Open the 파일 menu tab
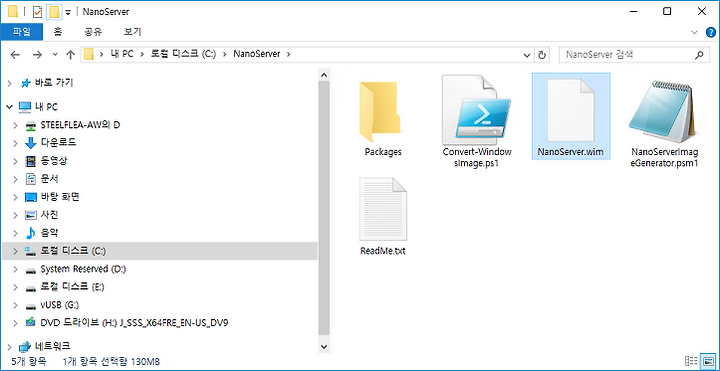This screenshot has height=371, width=720. (22, 32)
